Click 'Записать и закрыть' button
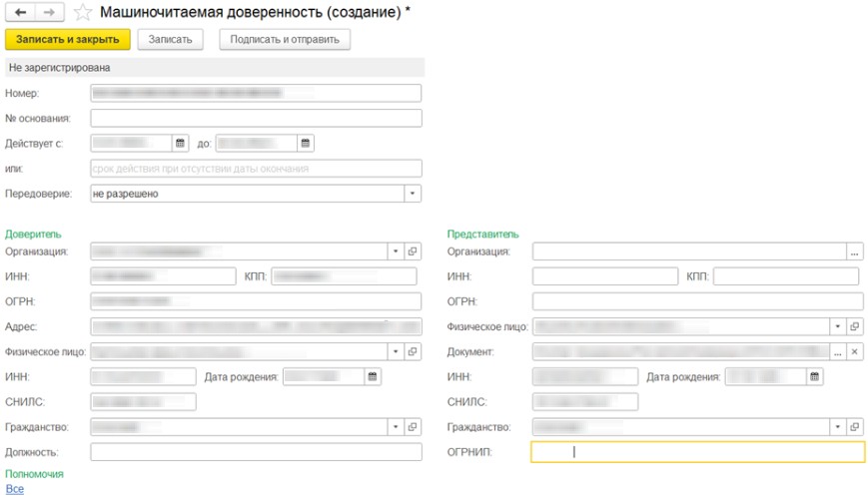868x499 pixels. click(68, 39)
